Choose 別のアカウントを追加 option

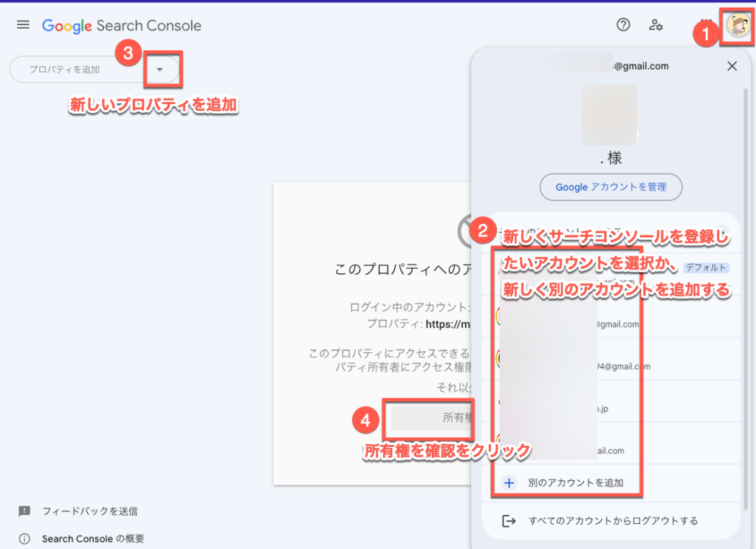click(576, 482)
